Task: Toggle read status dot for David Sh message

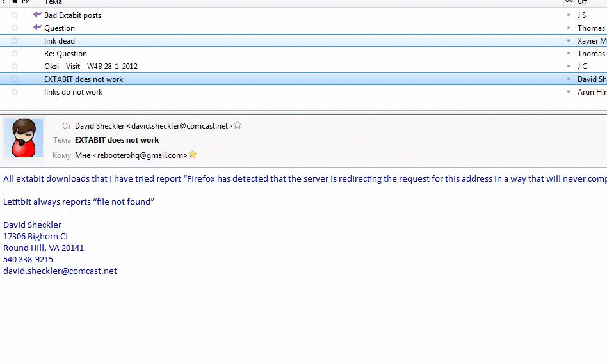Action: pyautogui.click(x=569, y=79)
